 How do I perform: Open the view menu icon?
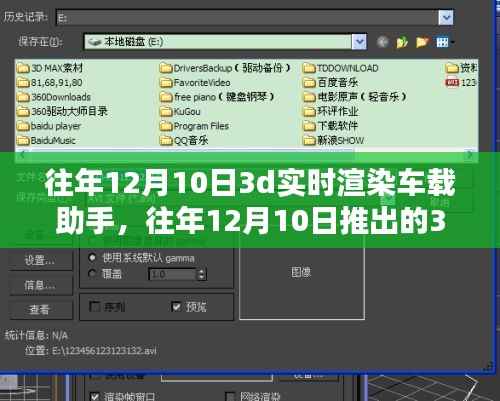click(445, 42)
